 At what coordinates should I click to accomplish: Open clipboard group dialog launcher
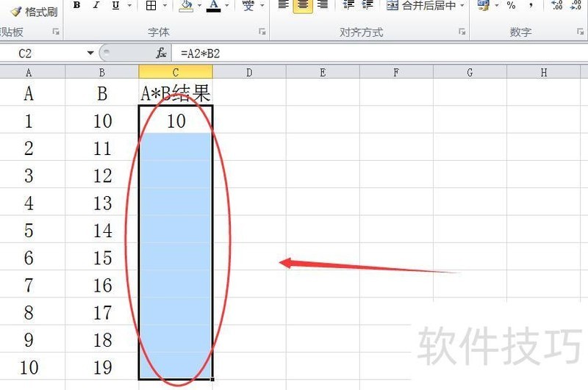56,32
